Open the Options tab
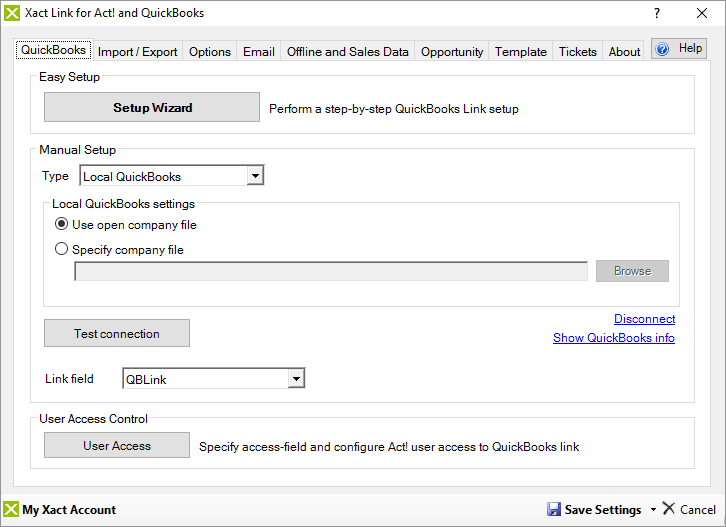The image size is (726, 527). click(210, 51)
